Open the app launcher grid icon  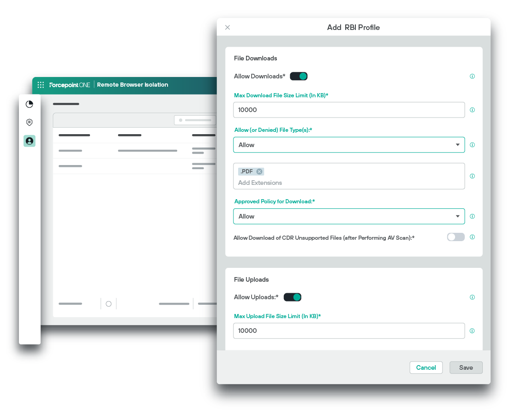click(41, 85)
